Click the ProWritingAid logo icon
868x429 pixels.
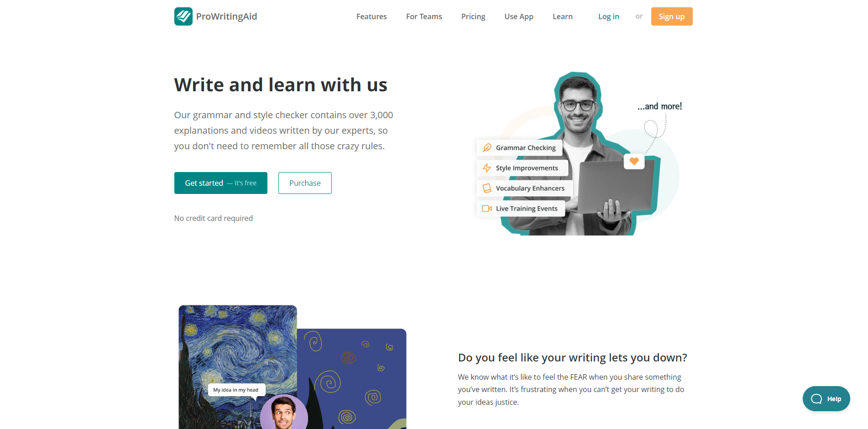(183, 16)
